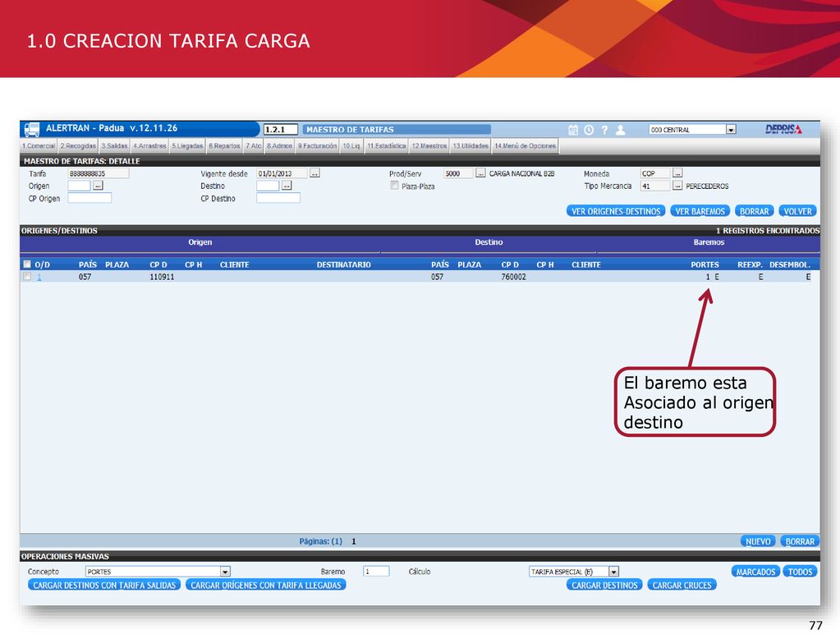Focus the CP Origen input field
840x643 pixels.
coord(90,198)
